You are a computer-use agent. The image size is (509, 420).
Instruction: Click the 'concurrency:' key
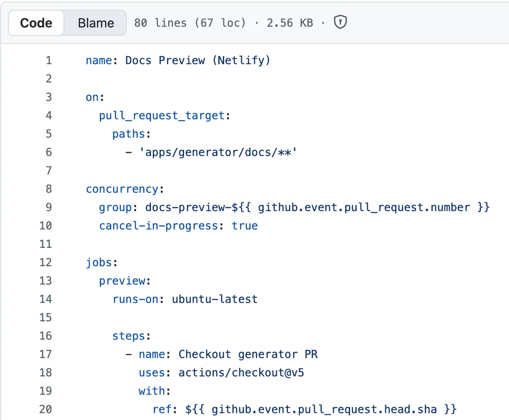coord(125,189)
